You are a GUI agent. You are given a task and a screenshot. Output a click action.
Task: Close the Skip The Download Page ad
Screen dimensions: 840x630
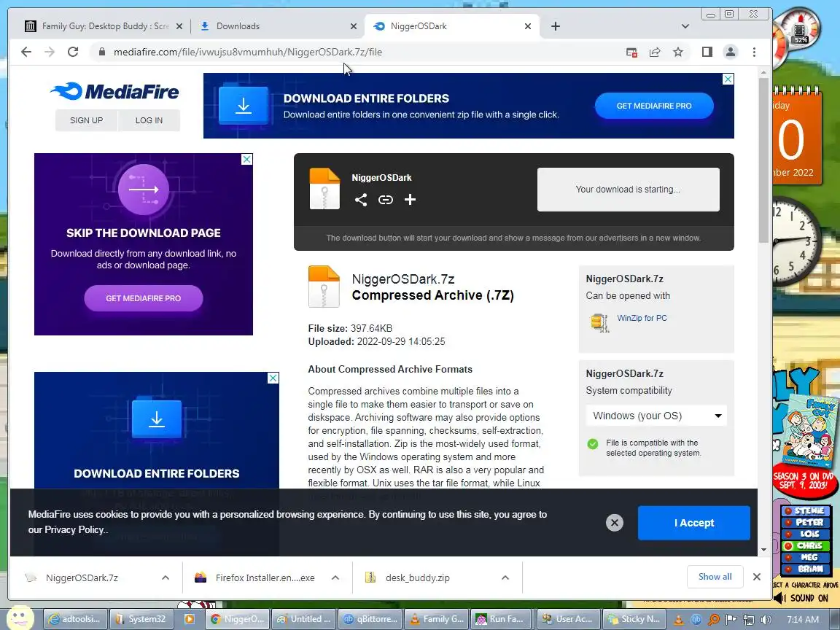247,159
